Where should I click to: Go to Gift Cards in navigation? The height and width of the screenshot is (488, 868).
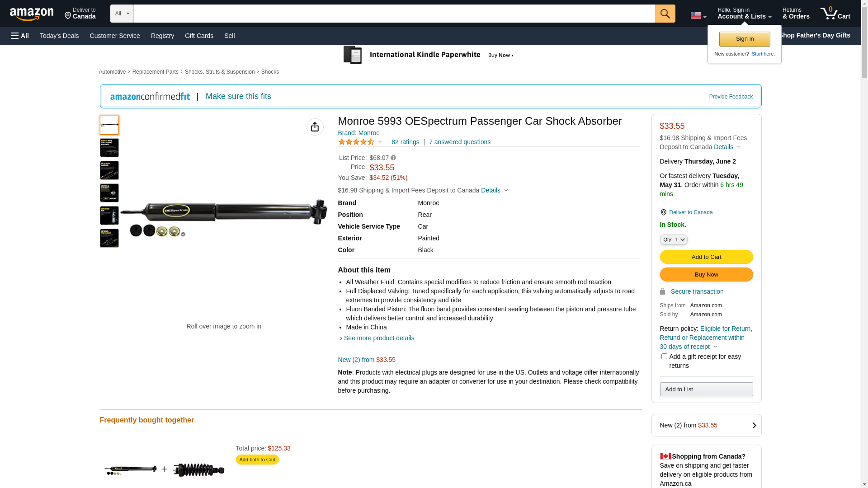[199, 36]
